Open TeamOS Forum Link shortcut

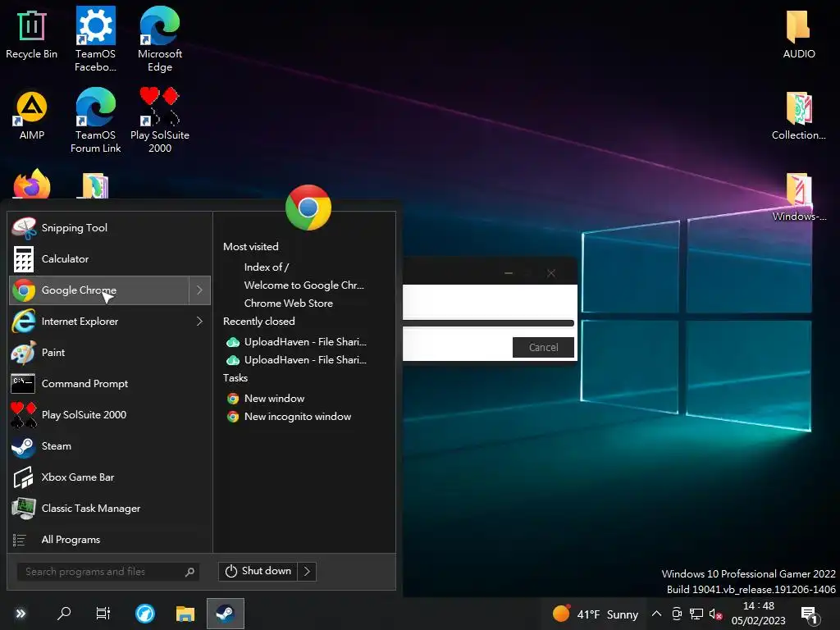pos(95,121)
